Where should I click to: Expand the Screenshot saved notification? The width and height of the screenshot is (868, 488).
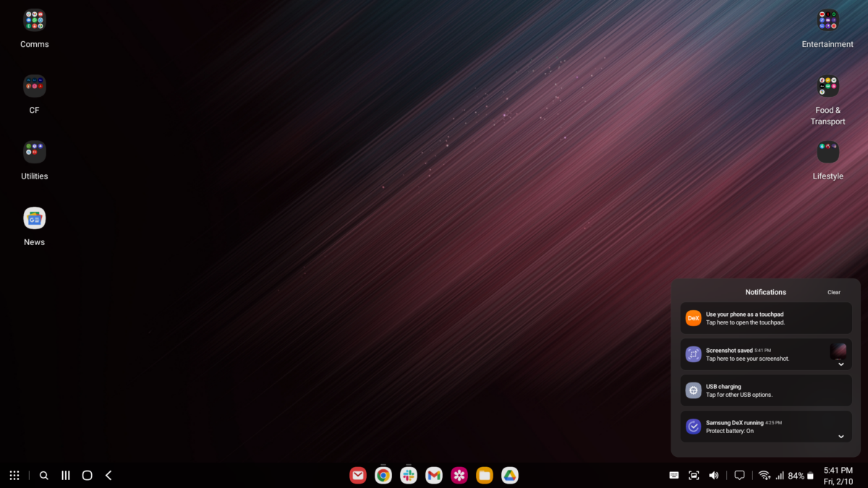click(841, 365)
